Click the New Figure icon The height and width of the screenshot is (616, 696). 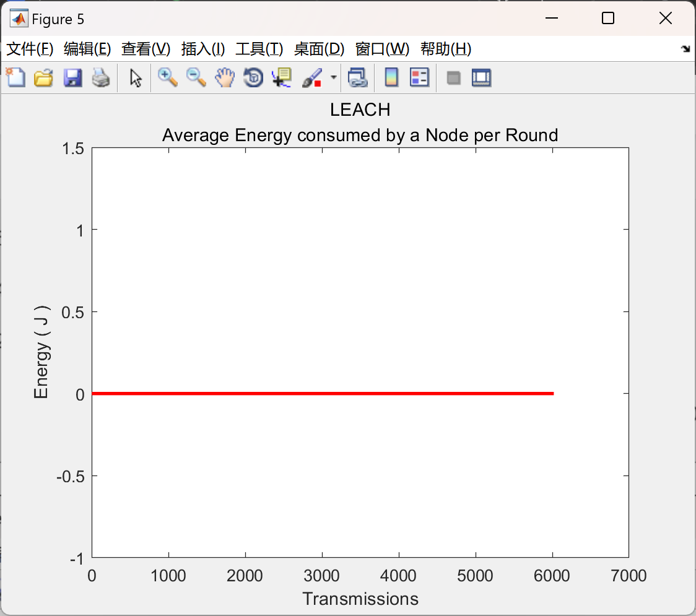[16, 77]
